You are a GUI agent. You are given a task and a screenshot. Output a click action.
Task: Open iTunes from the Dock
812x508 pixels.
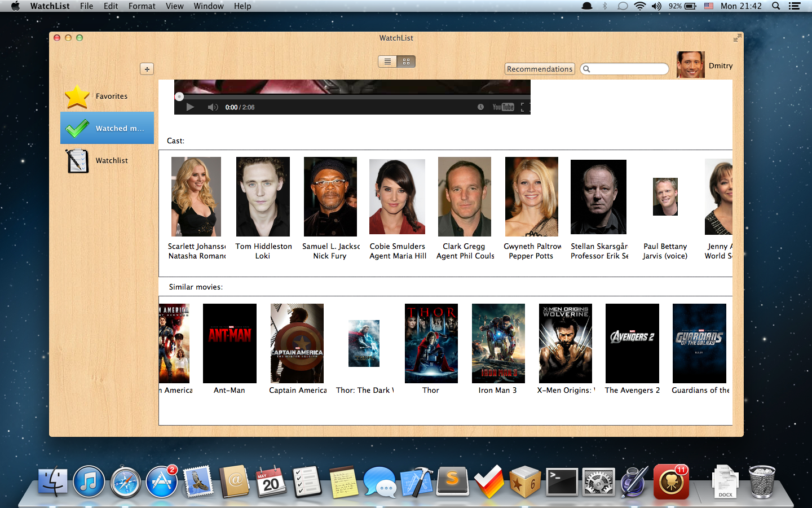pyautogui.click(x=89, y=482)
